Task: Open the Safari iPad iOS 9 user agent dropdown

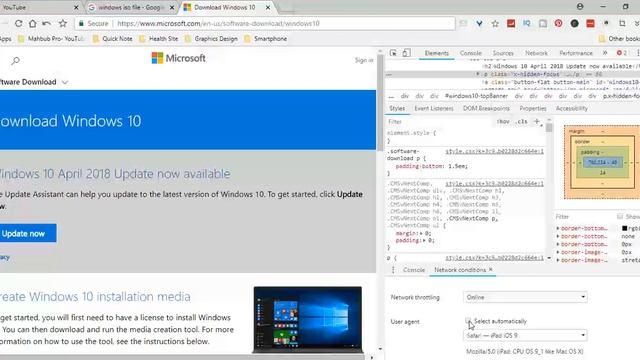Action: [525, 336]
